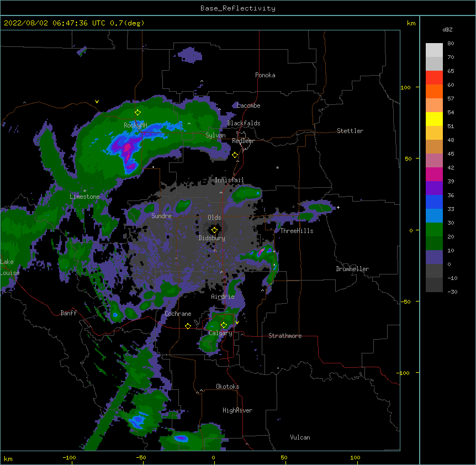
Task: Click the Okotoks town label
Action: (x=228, y=387)
